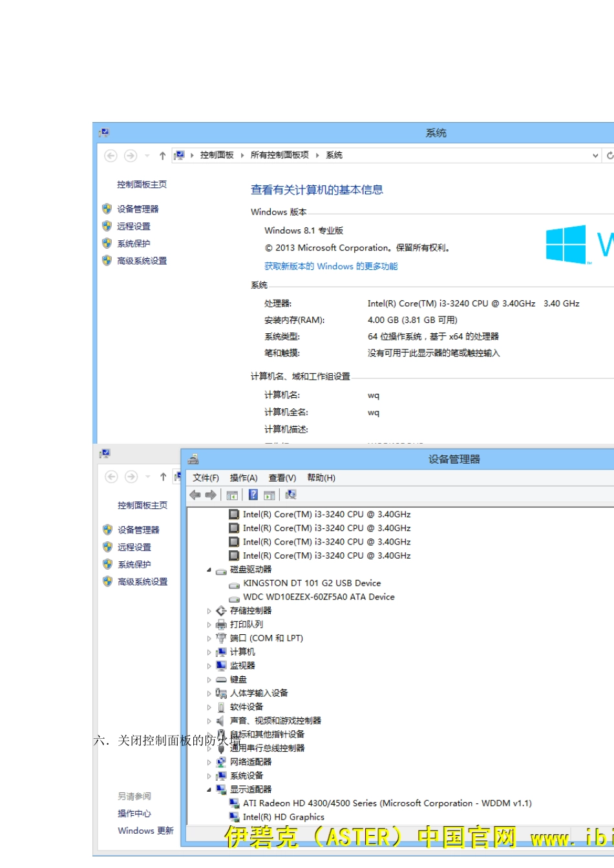
Task: Open 高级系统设置 link in the Windows 8.1 info System window
Action: click(142, 261)
